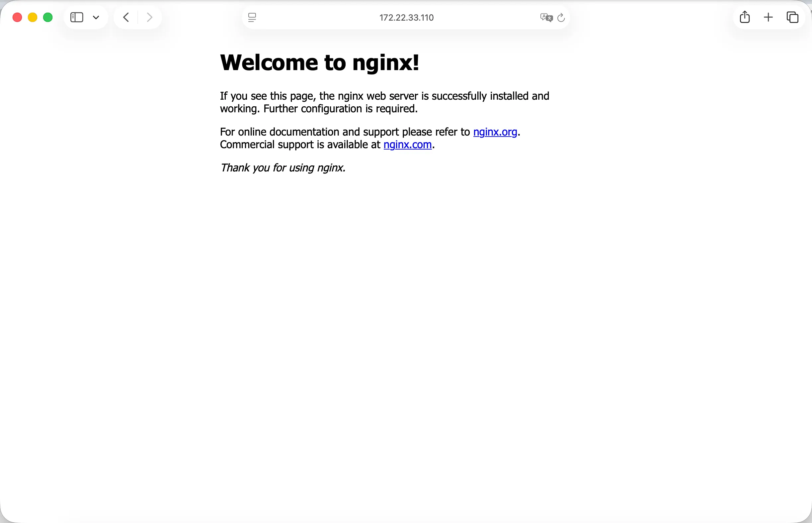The width and height of the screenshot is (812, 523).
Task: Reload the page with refresh icon
Action: coord(561,18)
